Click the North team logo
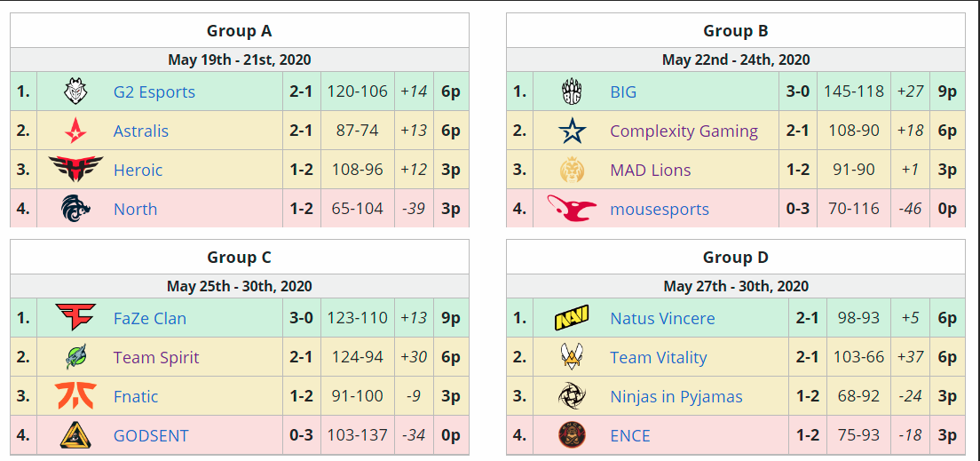Screen dimensions: 980x461 [75, 209]
